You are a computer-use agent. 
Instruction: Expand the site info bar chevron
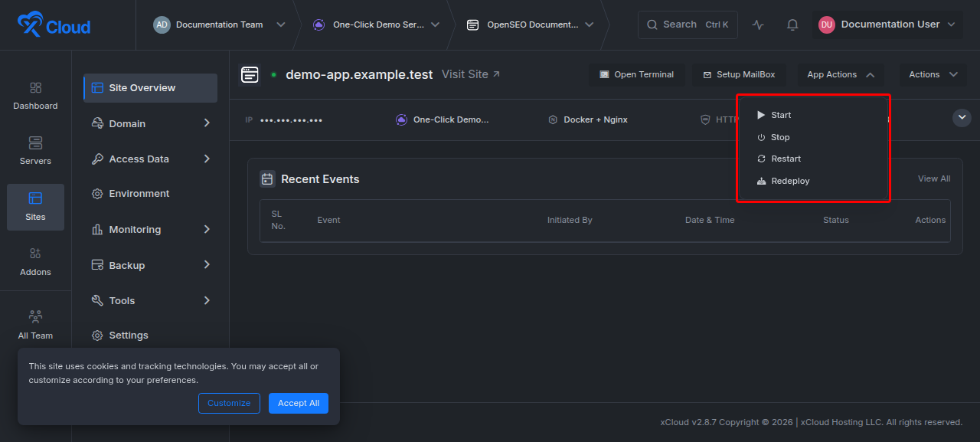tap(962, 118)
